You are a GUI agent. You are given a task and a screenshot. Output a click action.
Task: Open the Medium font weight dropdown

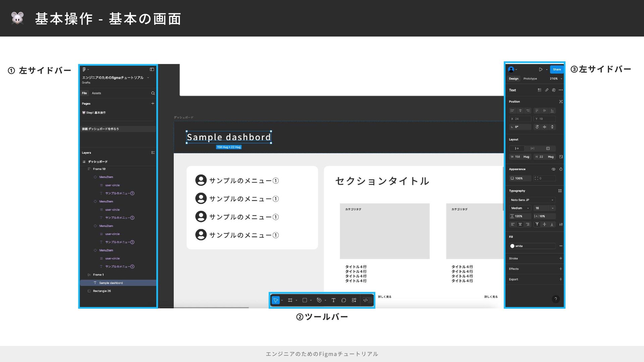[520, 208]
